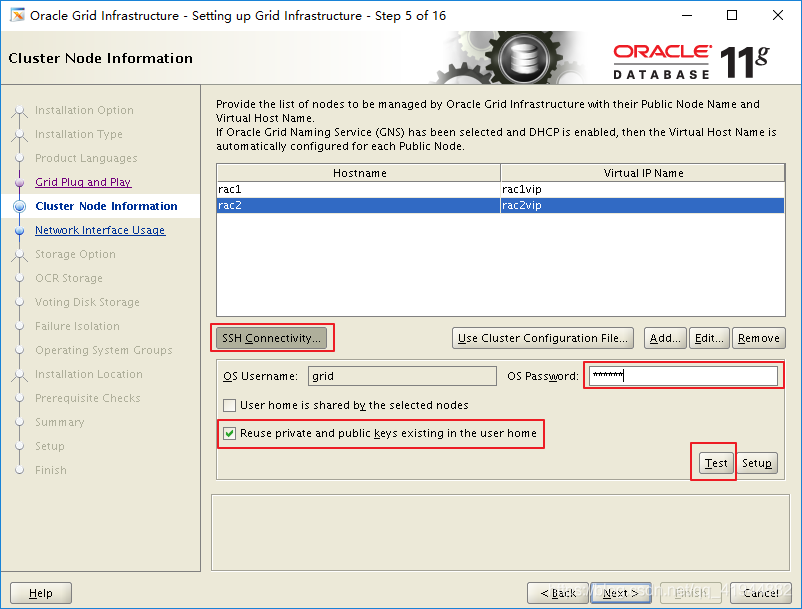
Task: Click the Setup step in sidebar
Action: [x=50, y=446]
